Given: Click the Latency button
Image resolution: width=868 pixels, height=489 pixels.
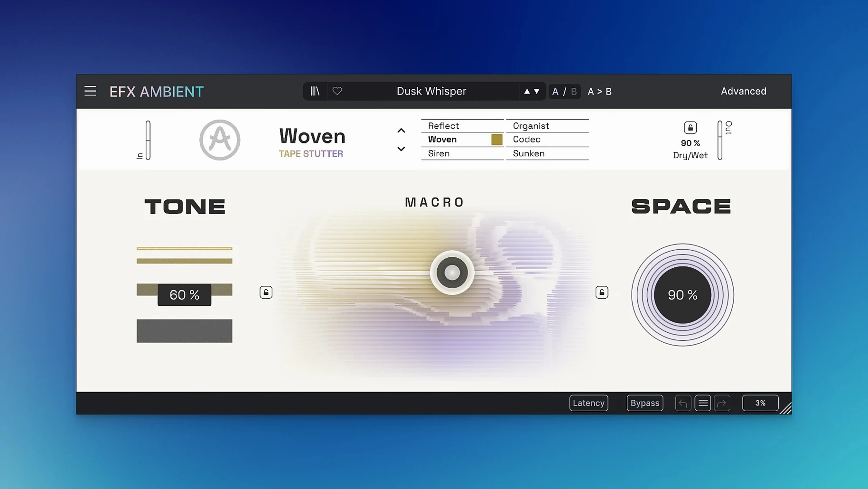Looking at the screenshot, I should (588, 403).
